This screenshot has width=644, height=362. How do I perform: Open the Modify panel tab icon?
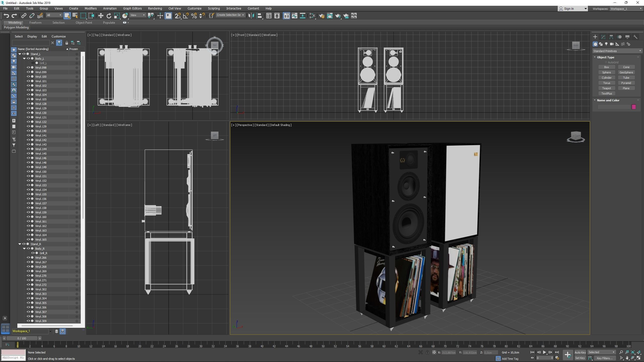[603, 37]
